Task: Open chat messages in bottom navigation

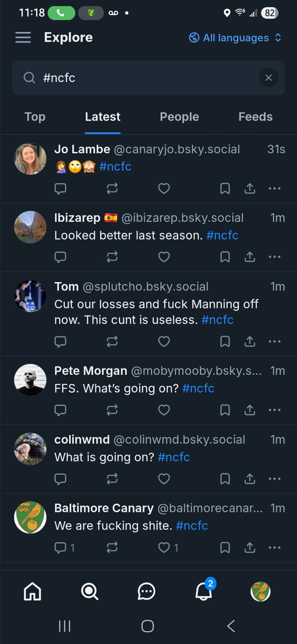Action: coord(146,592)
